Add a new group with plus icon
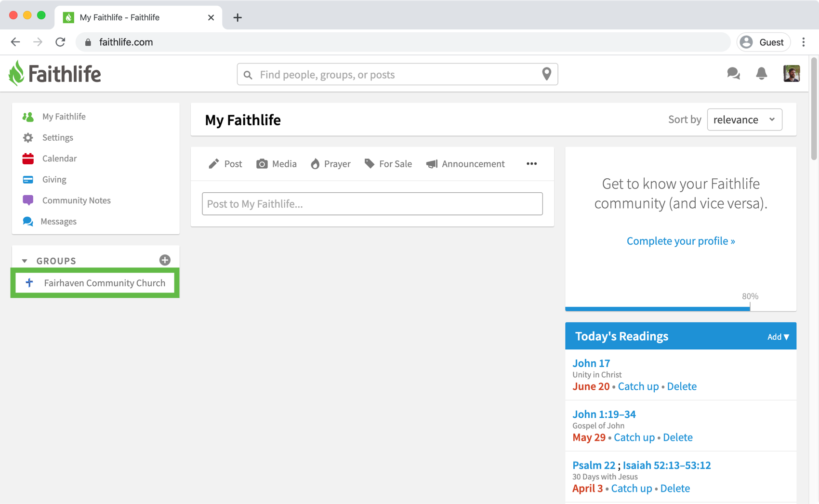The width and height of the screenshot is (819, 504). coord(165,260)
